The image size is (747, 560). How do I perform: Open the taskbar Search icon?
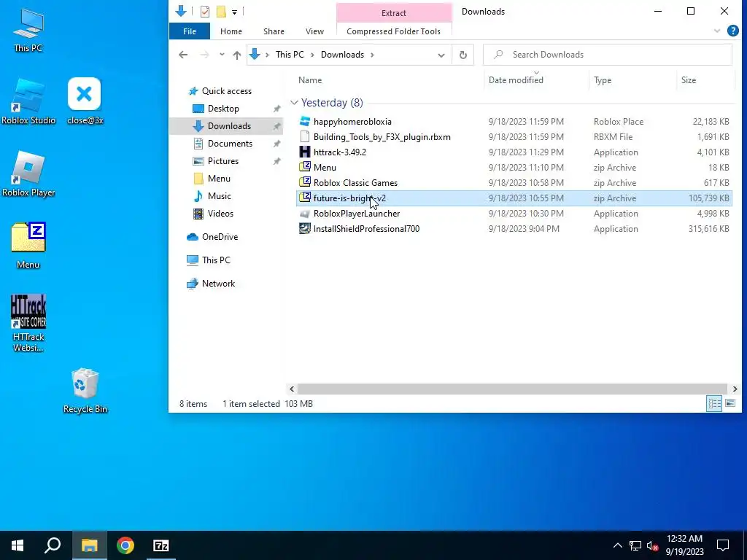pyautogui.click(x=53, y=545)
